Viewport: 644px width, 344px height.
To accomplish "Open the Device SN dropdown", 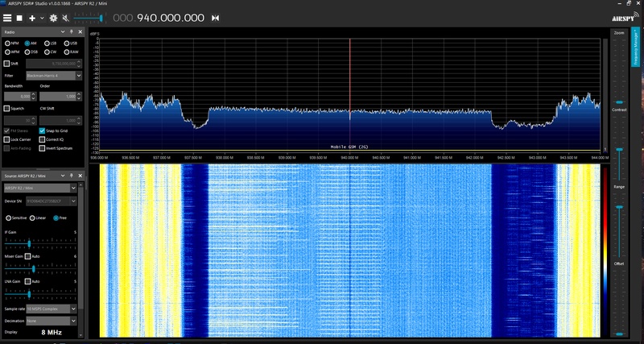I will (51, 201).
